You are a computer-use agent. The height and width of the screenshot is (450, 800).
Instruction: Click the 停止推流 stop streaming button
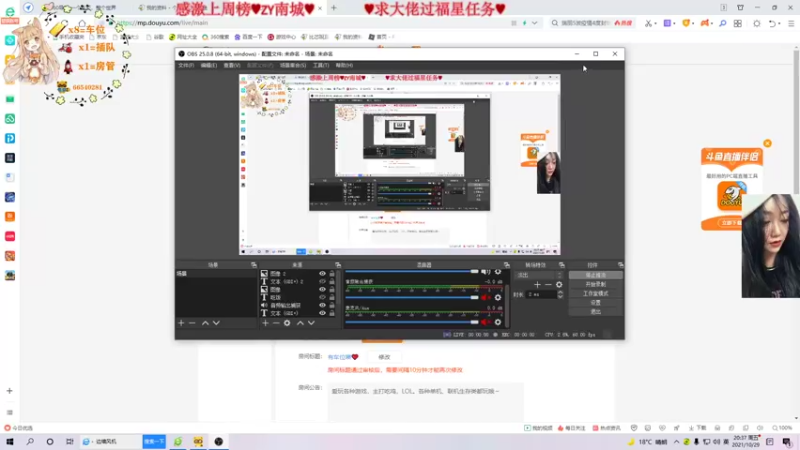(x=595, y=275)
